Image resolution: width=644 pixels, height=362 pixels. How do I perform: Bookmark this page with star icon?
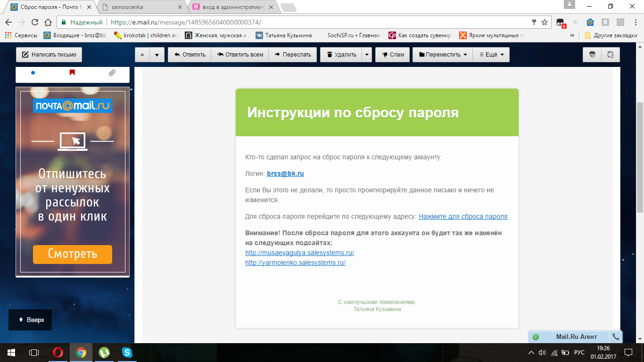pos(545,22)
